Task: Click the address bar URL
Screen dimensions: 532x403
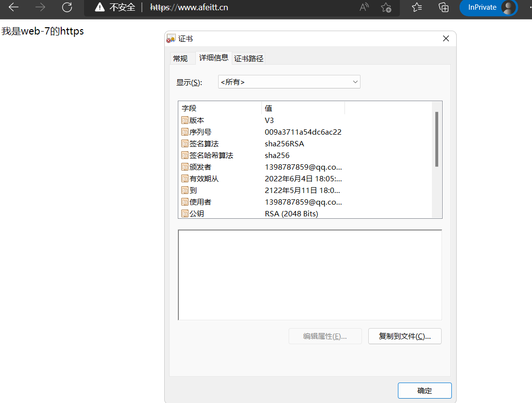Action: pos(189,7)
